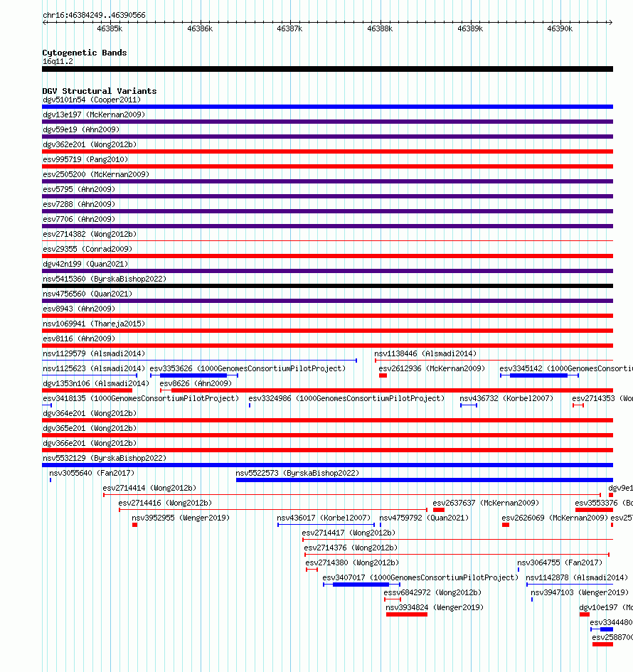The width and height of the screenshot is (633, 672).
Task: Select esv2637637 (McKernan2009) label
Action: click(486, 503)
